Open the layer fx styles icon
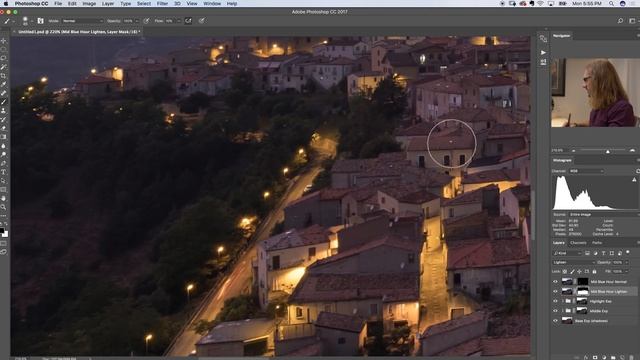Screen dimensions: 640x360 point(586,357)
